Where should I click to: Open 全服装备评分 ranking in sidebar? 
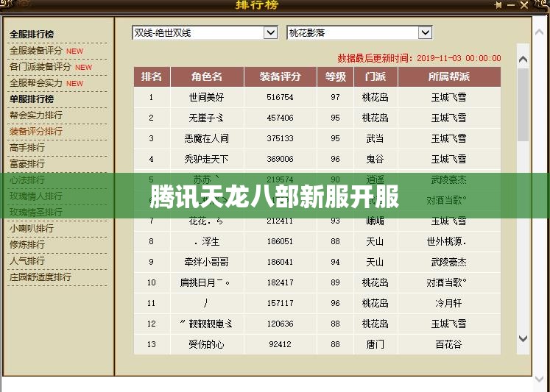(x=35, y=51)
